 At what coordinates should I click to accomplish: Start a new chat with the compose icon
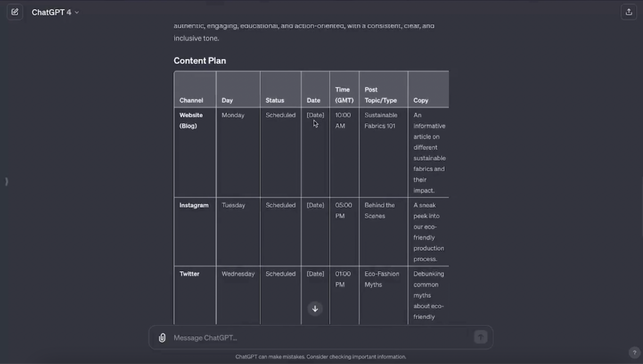15,12
